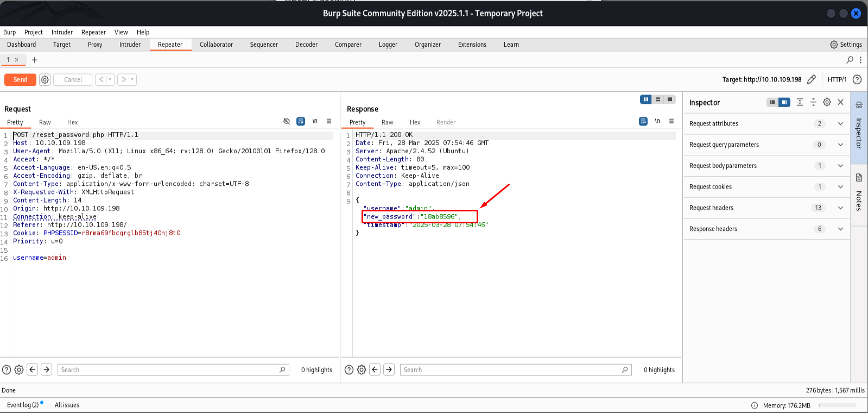Open Request search settings gear
868x413 pixels.
19,370
